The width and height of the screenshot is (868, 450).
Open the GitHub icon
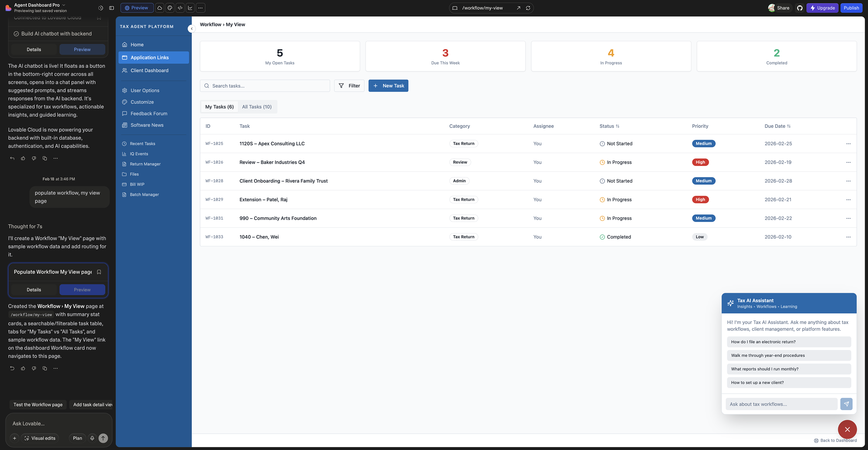[x=800, y=8]
